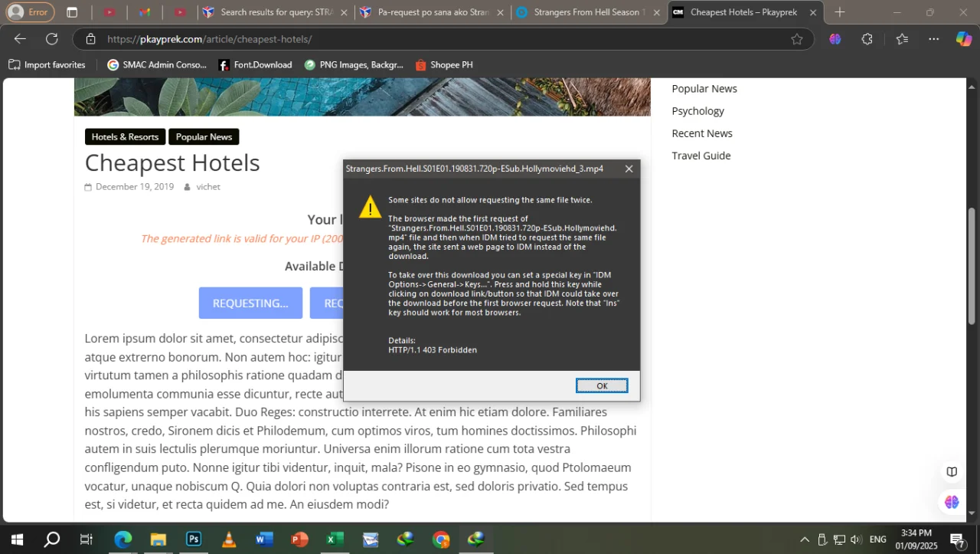Open the Font.Download bookmark
This screenshot has height=554, width=980.
[255, 65]
